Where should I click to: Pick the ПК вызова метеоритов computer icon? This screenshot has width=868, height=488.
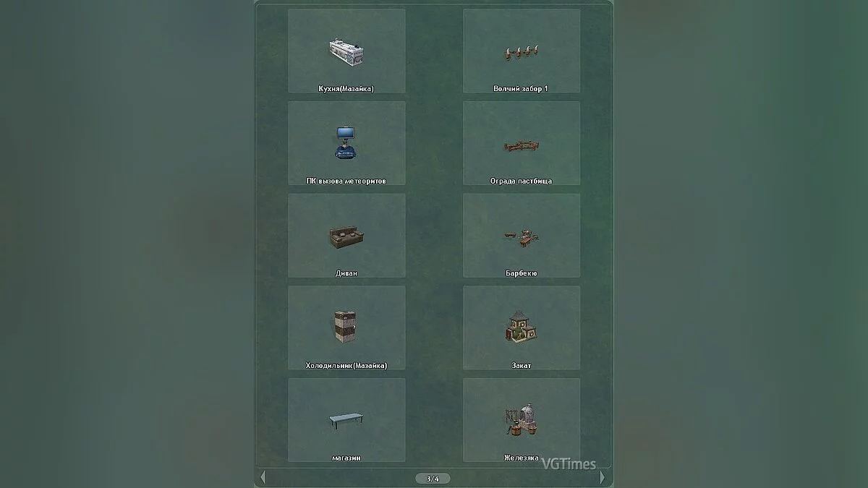point(346,142)
